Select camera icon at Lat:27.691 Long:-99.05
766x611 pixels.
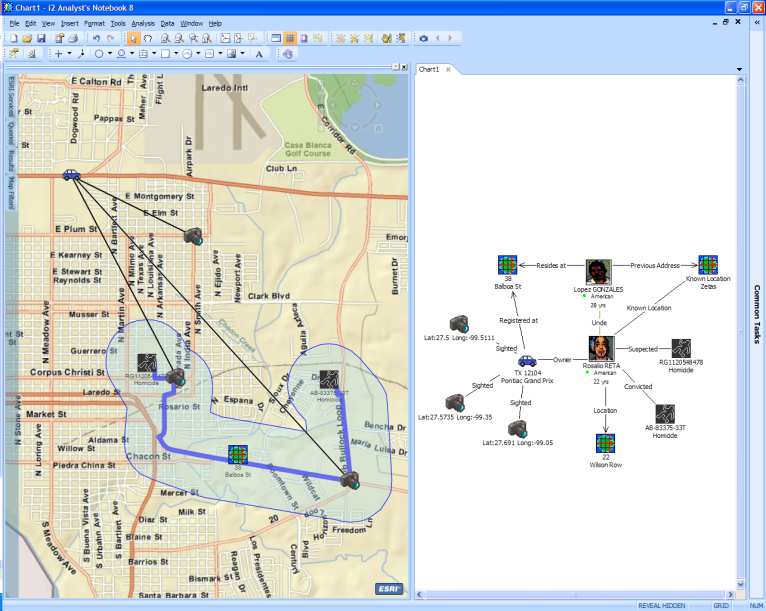coord(517,429)
